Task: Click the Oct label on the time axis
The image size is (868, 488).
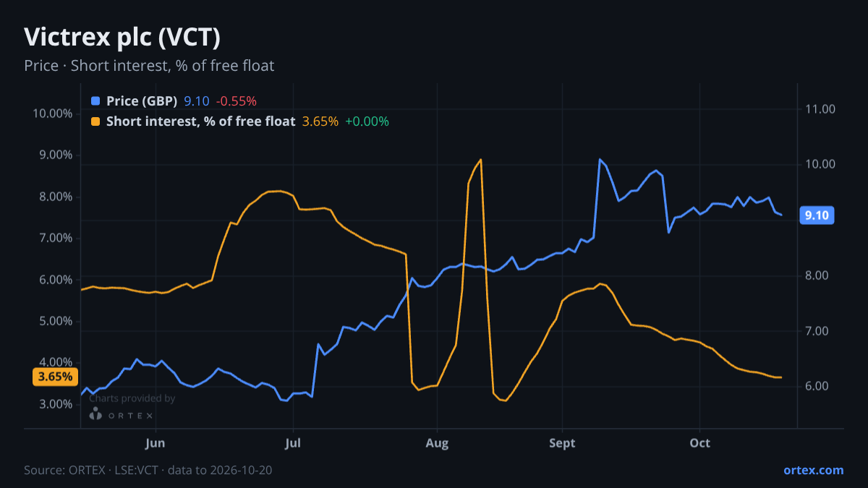Action: click(699, 442)
